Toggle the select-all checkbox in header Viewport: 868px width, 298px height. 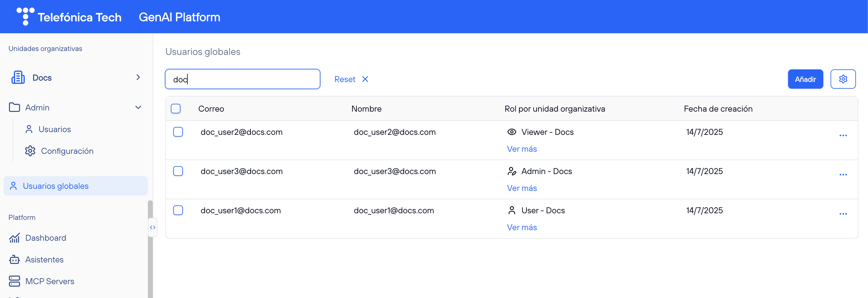point(176,109)
